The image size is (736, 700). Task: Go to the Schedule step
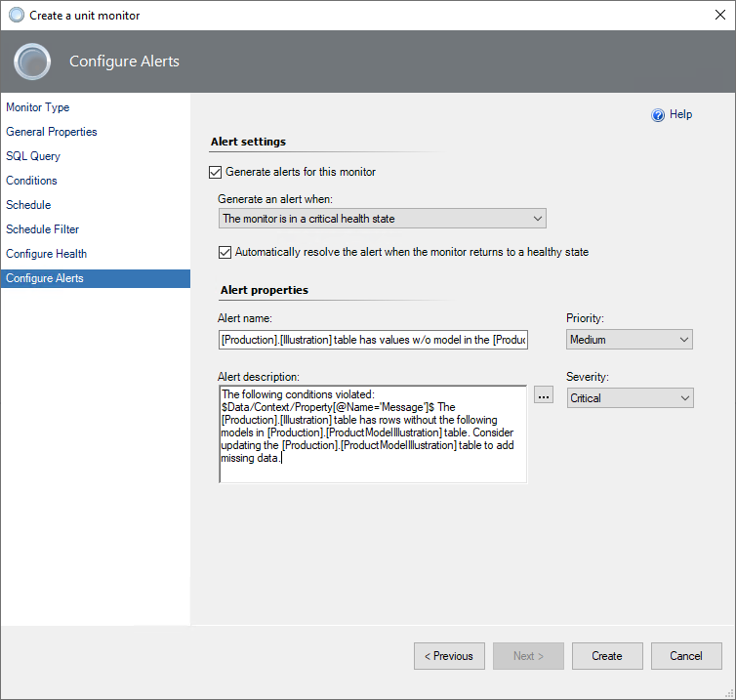(x=28, y=205)
